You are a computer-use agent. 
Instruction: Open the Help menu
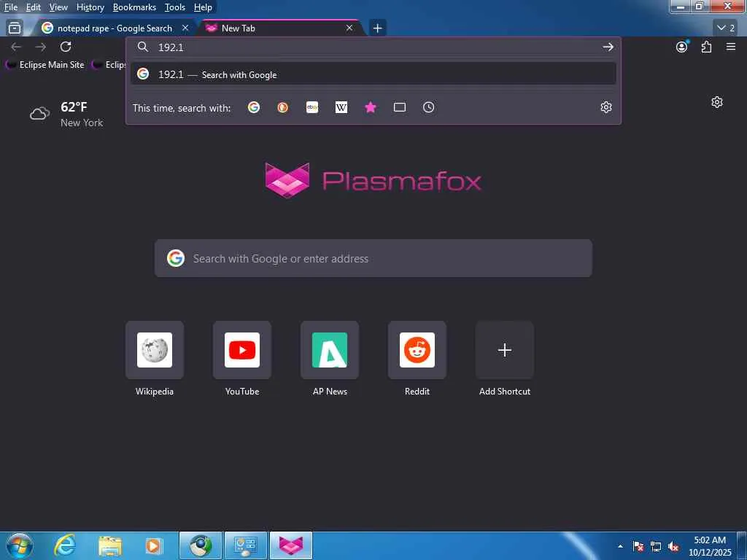(203, 7)
